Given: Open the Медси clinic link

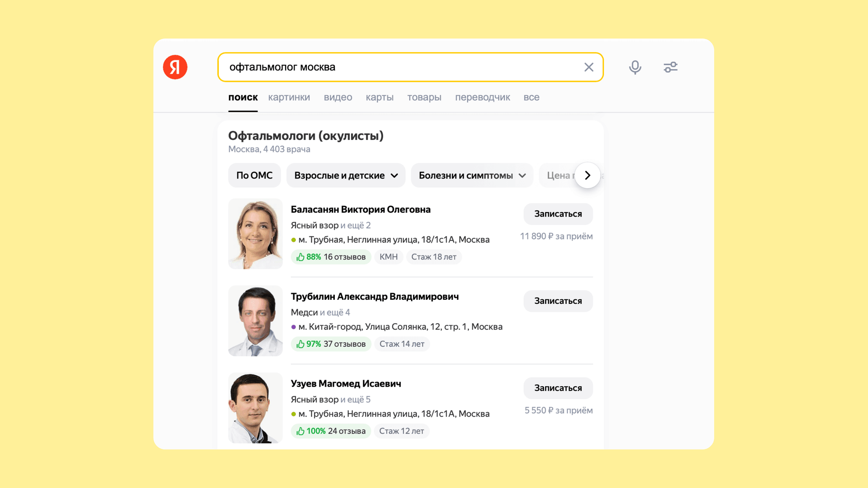Looking at the screenshot, I should point(304,313).
